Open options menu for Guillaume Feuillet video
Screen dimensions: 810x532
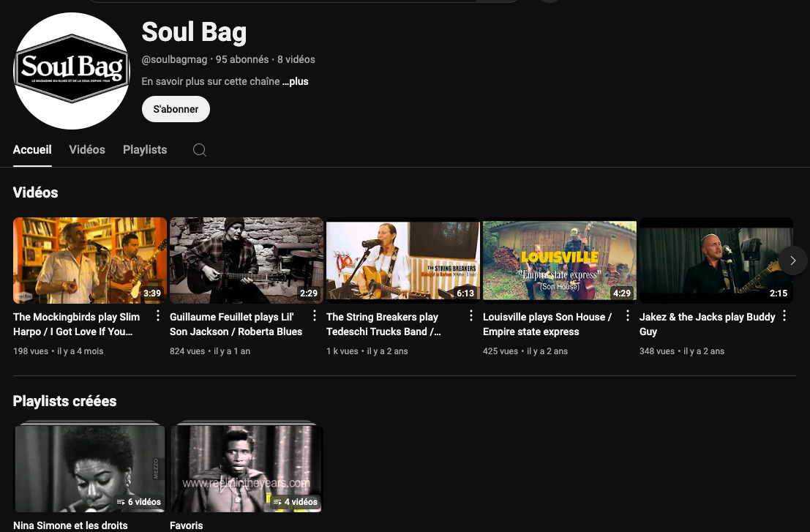[315, 315]
